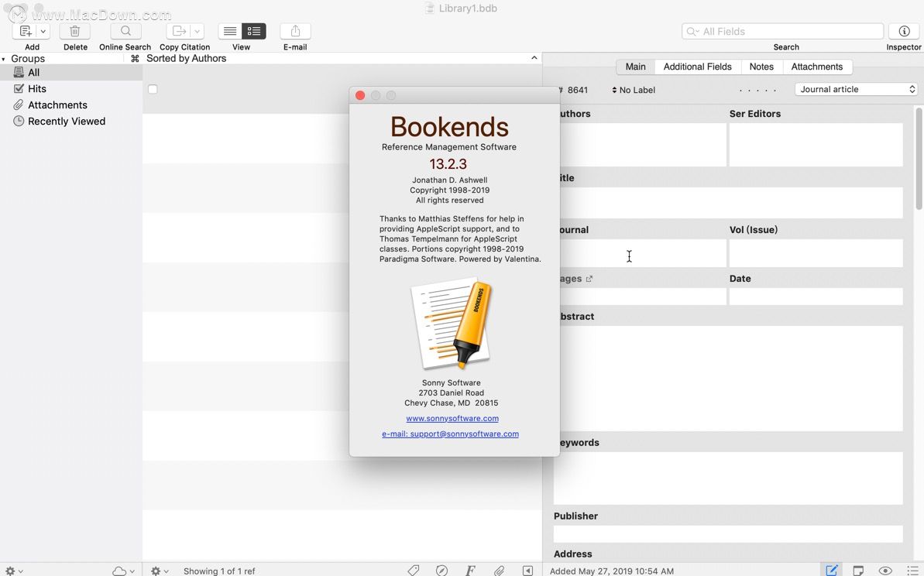Click 'Showing 1 of 1 ref' status text
This screenshot has width=924, height=576.
click(219, 571)
